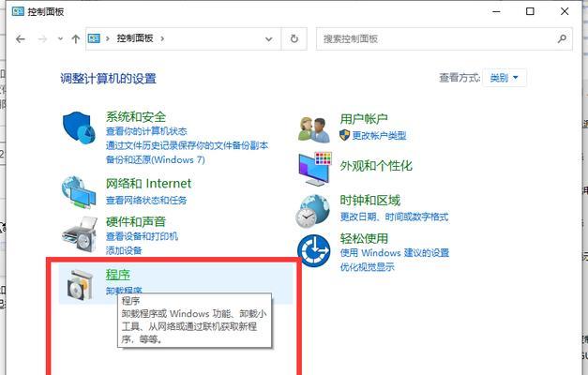
Task: Open 更改帐户类型 link
Action: (x=379, y=135)
